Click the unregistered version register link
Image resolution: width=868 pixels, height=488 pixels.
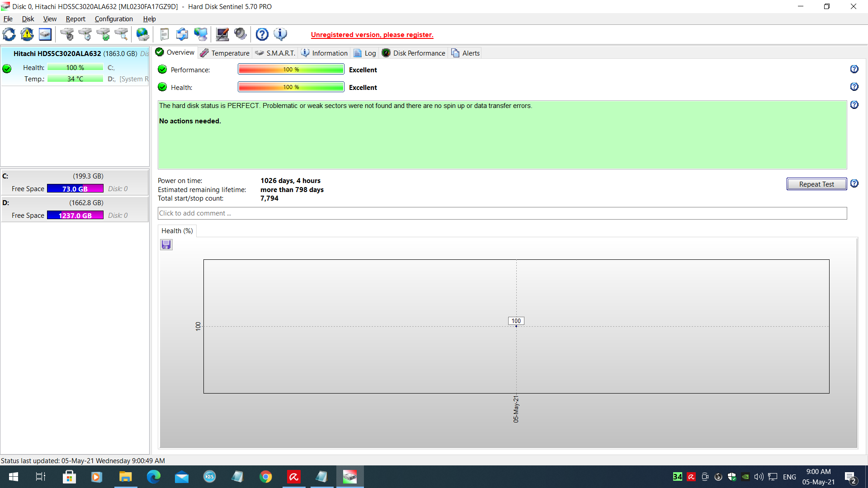tap(372, 35)
